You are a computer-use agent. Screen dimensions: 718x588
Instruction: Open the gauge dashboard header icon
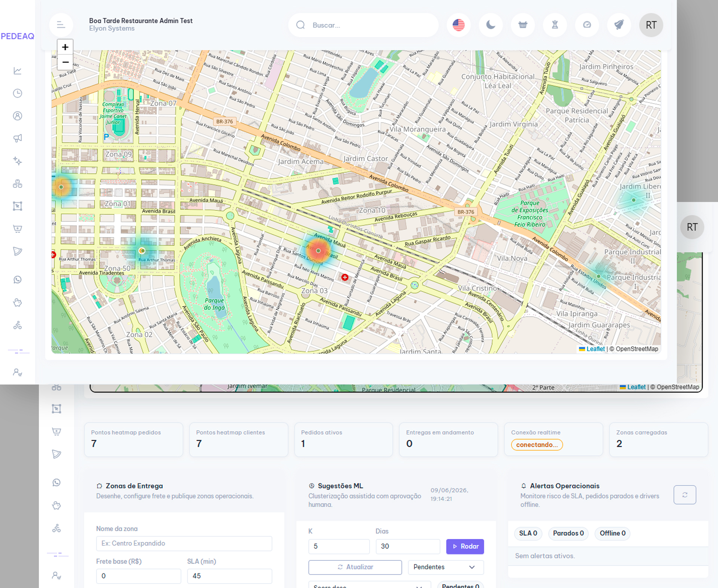[x=587, y=25]
